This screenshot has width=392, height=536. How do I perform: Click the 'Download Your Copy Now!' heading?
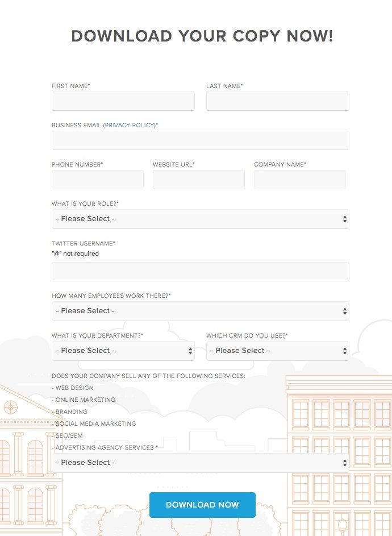click(x=202, y=36)
